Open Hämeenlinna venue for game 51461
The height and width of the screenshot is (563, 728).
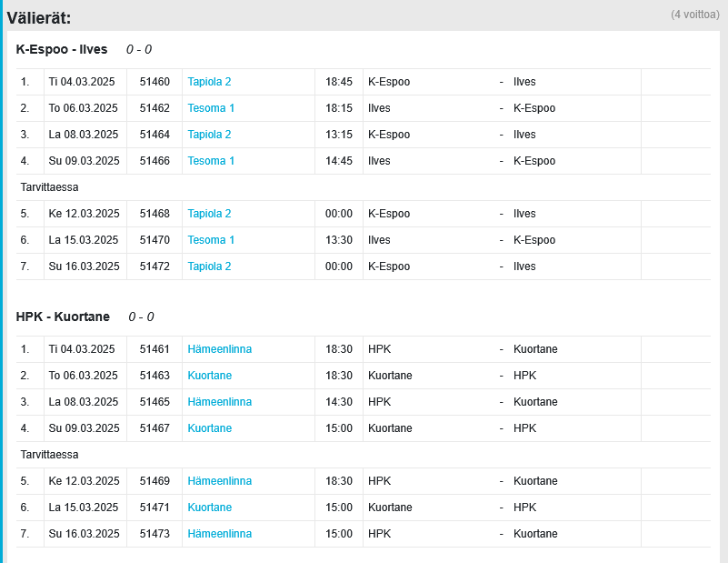(220, 349)
